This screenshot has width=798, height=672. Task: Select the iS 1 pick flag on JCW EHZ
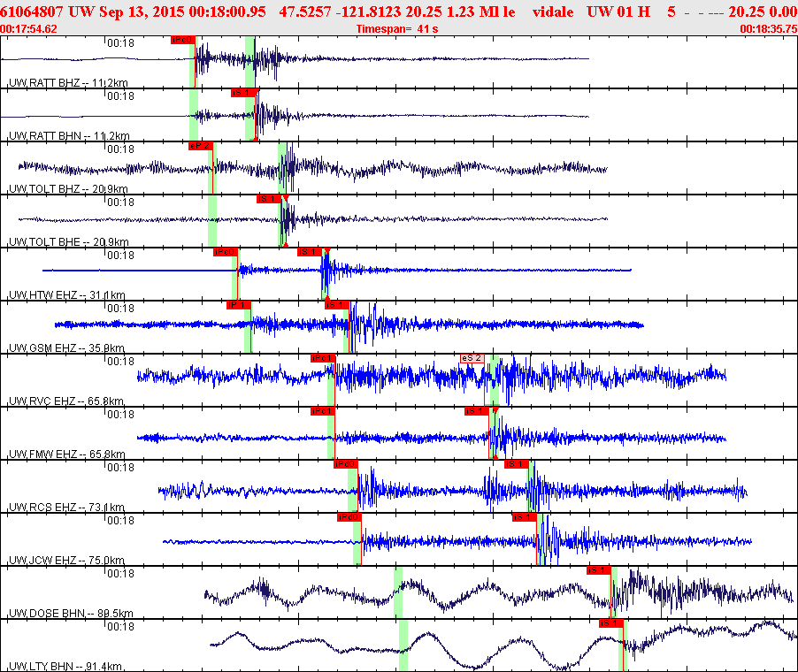click(x=525, y=517)
